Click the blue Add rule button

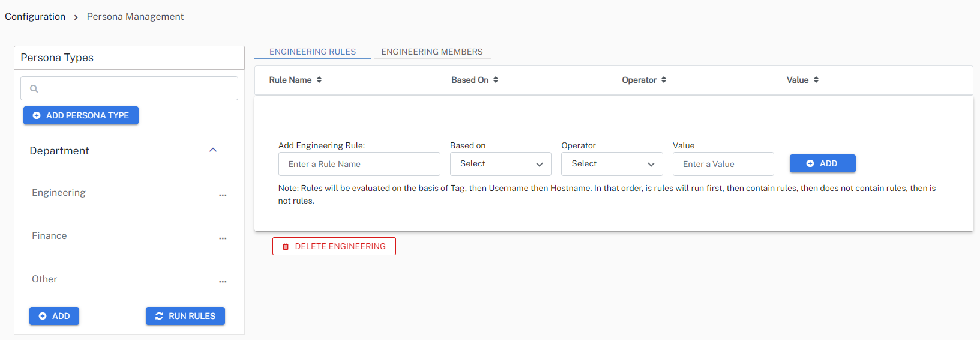point(822,163)
